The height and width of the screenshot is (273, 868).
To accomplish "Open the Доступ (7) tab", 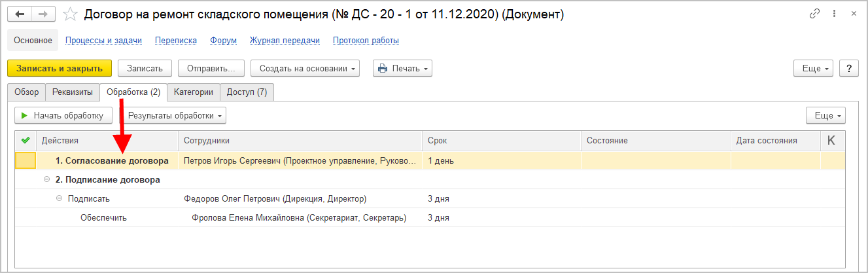I will pos(247,92).
